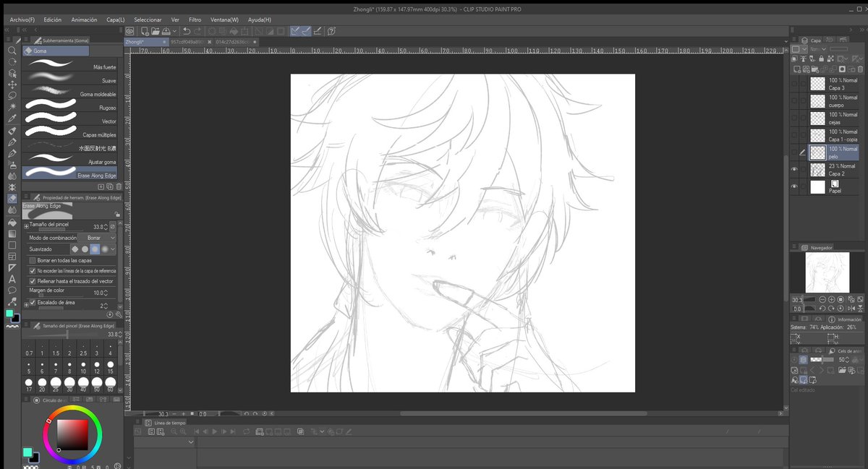Screen dimensions: 868x469
Task: Open the Edición menu
Action: 53,20
